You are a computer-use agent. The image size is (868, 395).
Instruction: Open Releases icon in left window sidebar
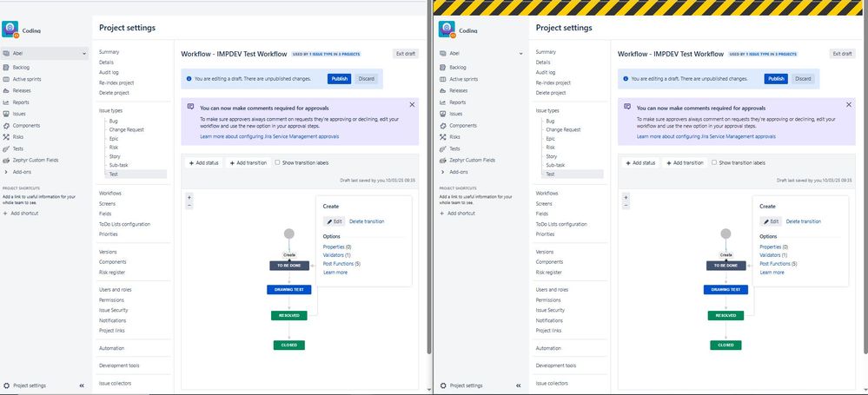tap(6, 91)
